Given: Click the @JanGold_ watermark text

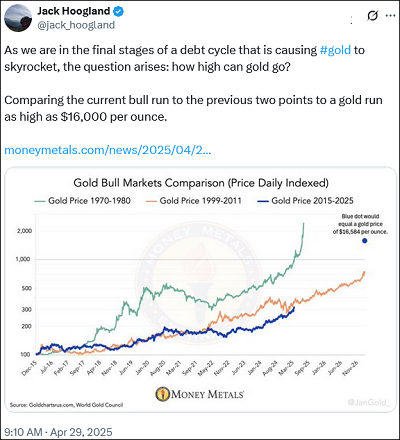Looking at the screenshot, I should coord(368,402).
